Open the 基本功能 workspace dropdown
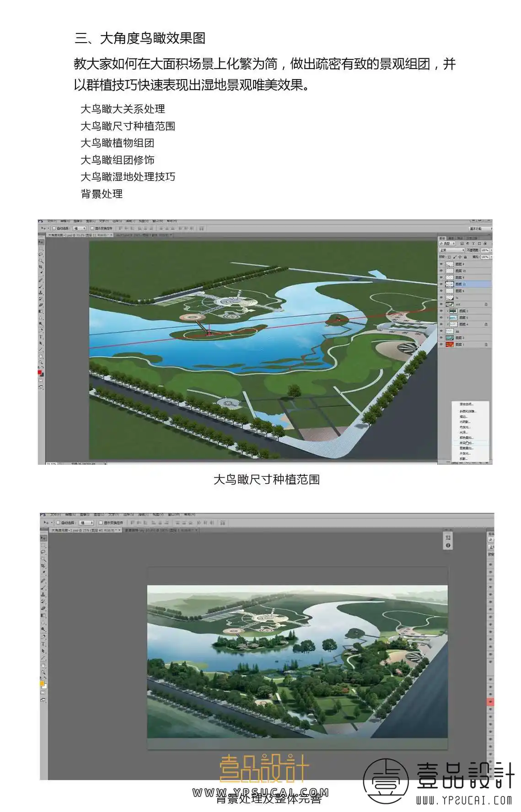This screenshot has width=521, height=812. 480,229
